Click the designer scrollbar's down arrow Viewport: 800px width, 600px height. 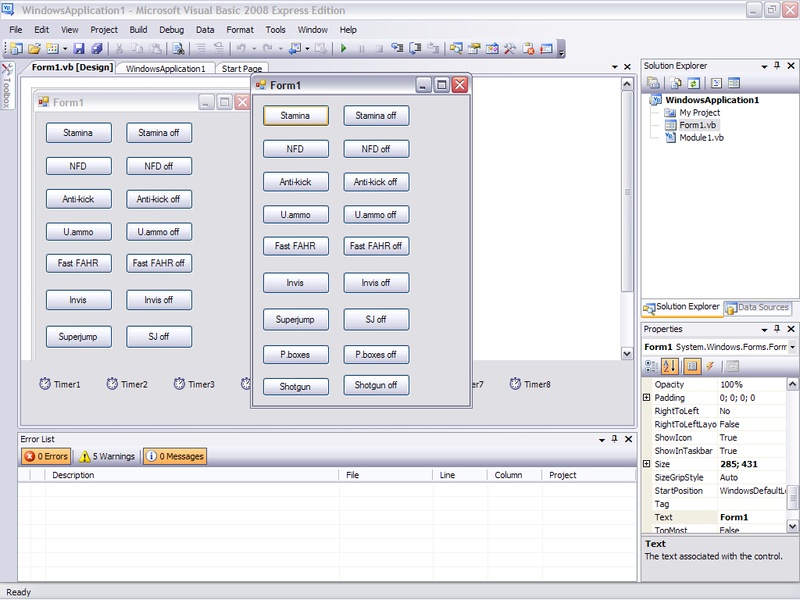click(x=627, y=353)
